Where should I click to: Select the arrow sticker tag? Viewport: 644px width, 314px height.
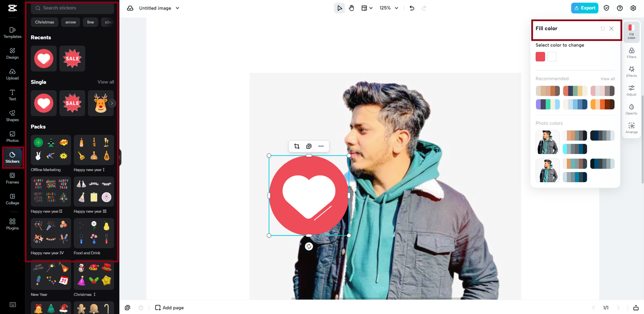coord(70,22)
